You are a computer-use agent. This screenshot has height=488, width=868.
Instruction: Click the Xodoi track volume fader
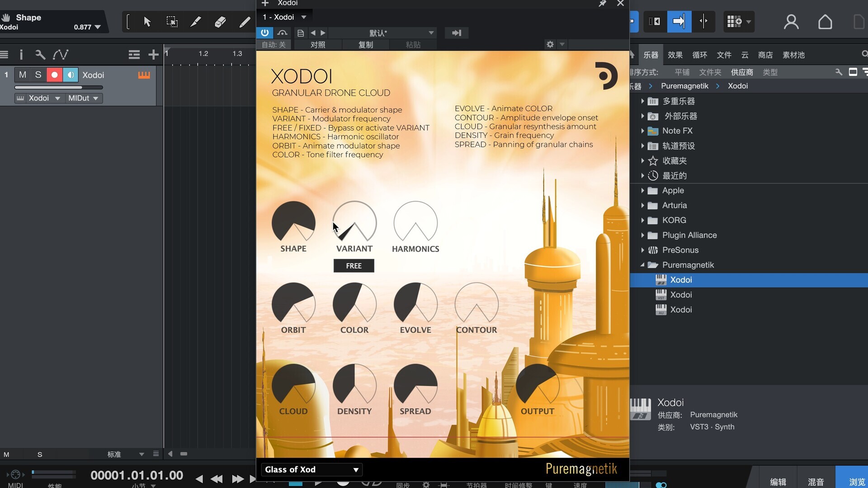pos(59,87)
